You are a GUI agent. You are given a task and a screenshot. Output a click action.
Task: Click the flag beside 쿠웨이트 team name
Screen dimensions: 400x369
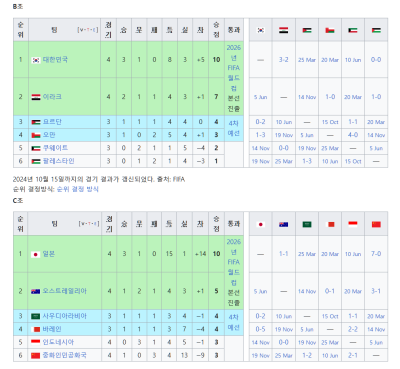pos(36,148)
